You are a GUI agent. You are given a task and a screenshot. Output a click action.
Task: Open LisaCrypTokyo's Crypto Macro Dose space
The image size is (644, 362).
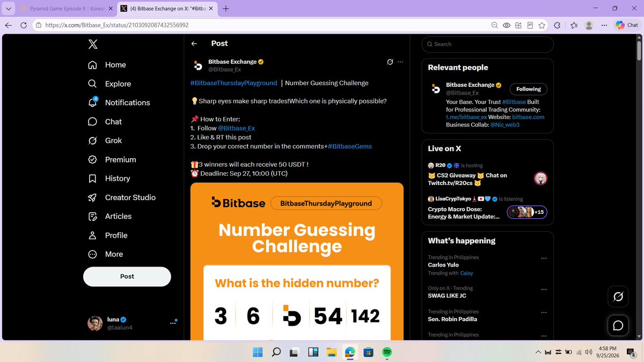pyautogui.click(x=487, y=208)
